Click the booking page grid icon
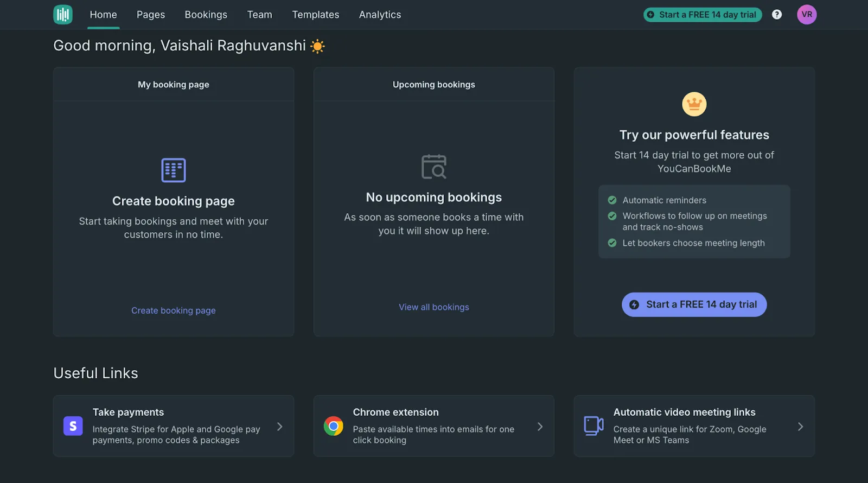This screenshot has height=483, width=868. [x=174, y=170]
